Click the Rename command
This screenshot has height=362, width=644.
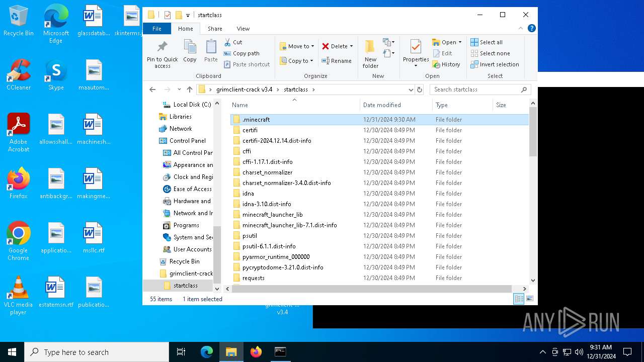click(x=337, y=61)
